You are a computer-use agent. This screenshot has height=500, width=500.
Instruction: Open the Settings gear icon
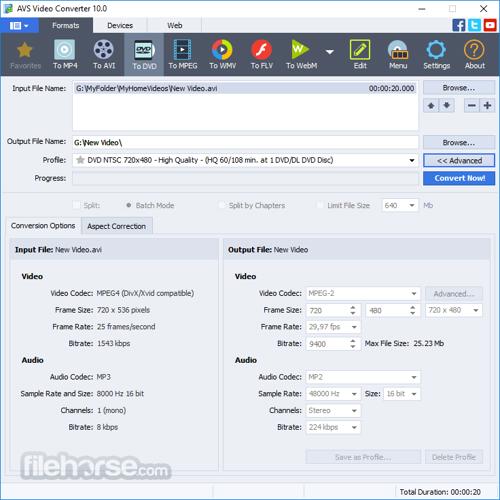436,55
